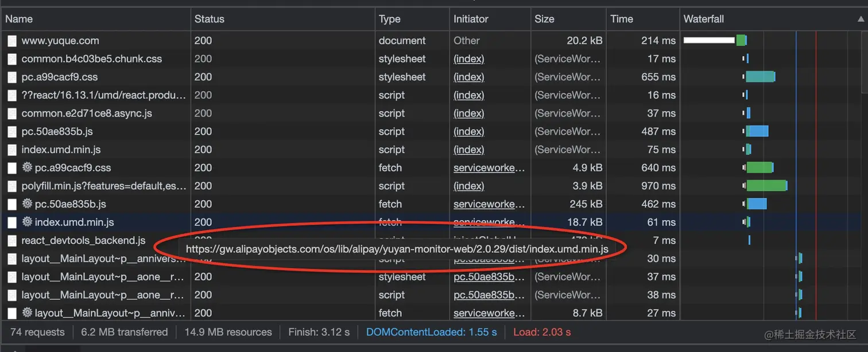Select the react_devtools_backend.js request
Screen dimensions: 868x352
(83, 241)
